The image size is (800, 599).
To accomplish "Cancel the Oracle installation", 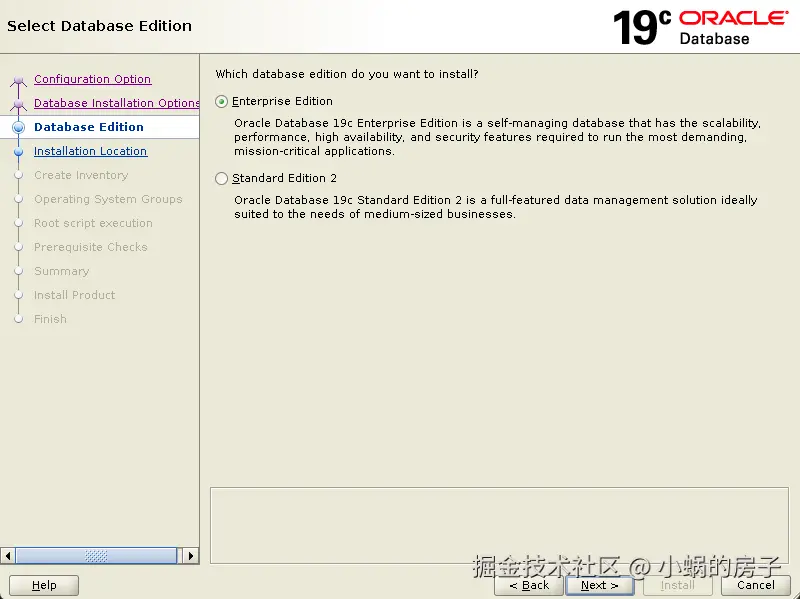I will [x=756, y=585].
